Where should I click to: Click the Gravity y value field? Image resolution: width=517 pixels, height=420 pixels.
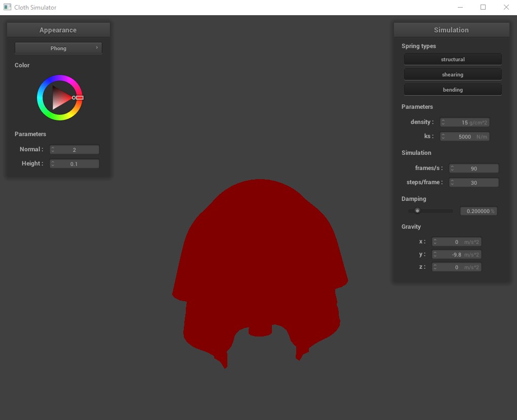457,255
